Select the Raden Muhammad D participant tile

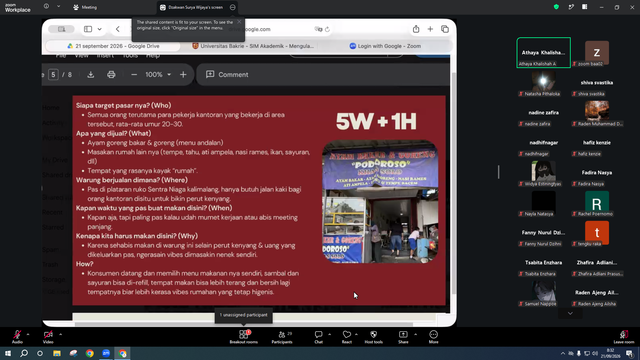(x=597, y=113)
